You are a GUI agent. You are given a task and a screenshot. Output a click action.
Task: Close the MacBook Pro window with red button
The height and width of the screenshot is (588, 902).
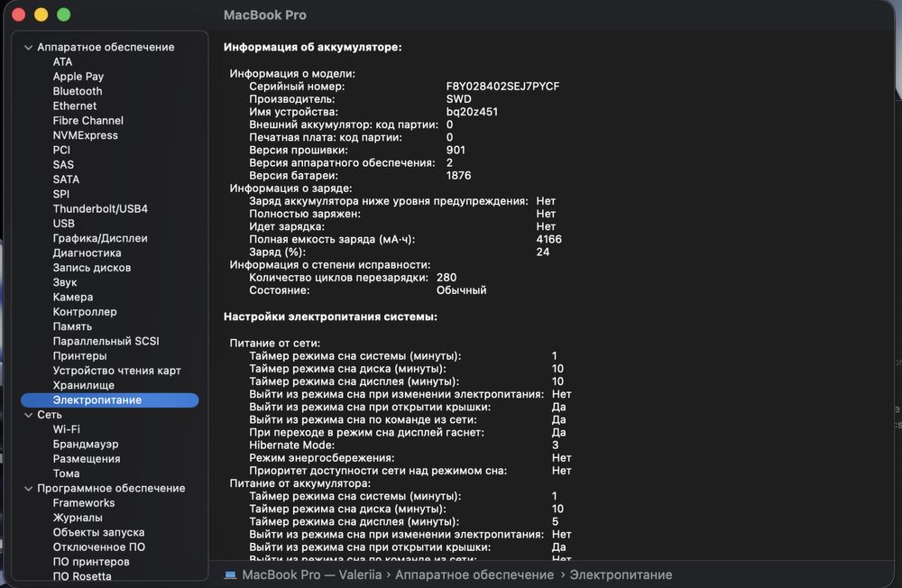click(x=18, y=15)
